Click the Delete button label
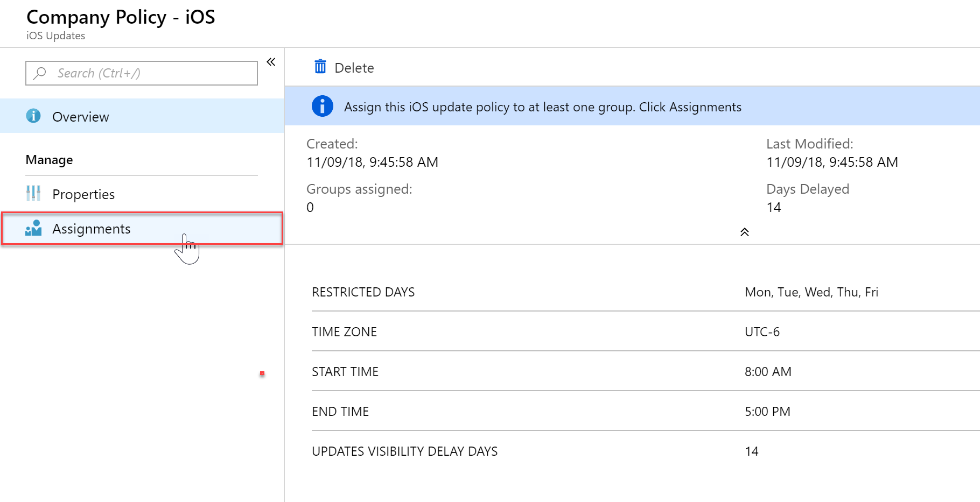Viewport: 980px width, 502px height. 354,68
